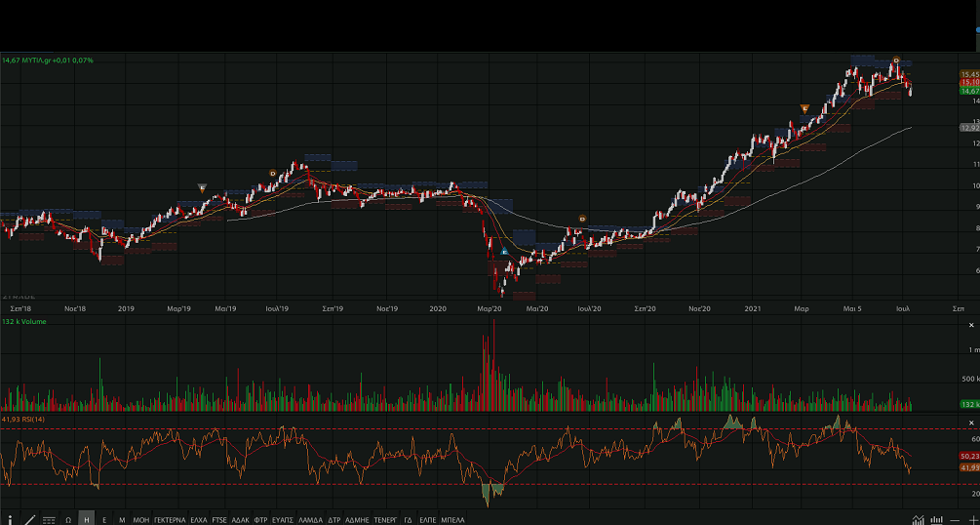Zoom in with the plus icon
980x525 pixels.
(972, 520)
